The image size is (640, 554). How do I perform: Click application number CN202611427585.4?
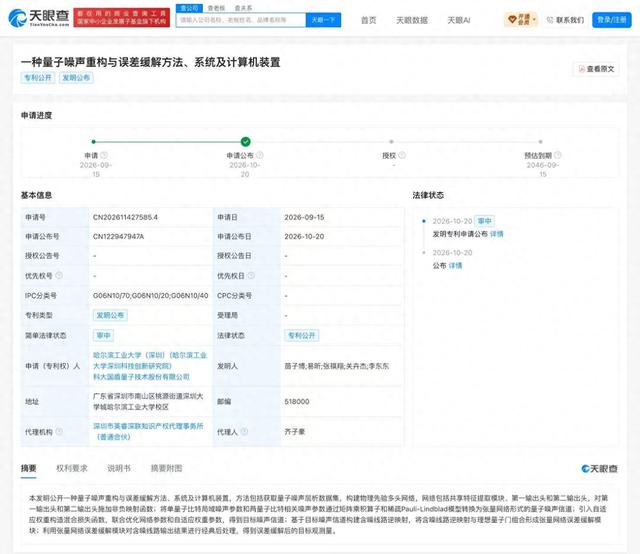pos(125,217)
